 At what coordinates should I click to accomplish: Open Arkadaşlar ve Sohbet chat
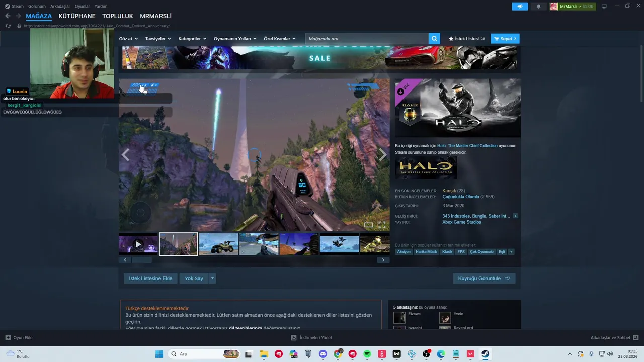click(x=614, y=338)
